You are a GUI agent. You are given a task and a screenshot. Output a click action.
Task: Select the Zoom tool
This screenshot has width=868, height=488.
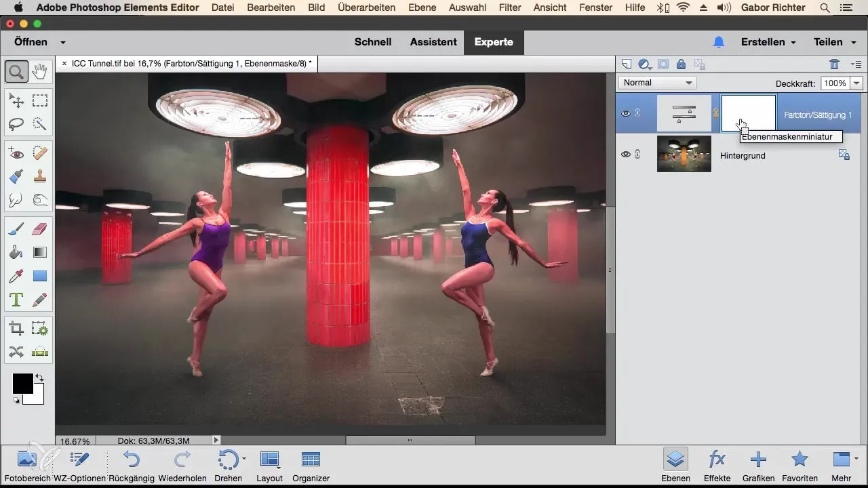coord(16,71)
